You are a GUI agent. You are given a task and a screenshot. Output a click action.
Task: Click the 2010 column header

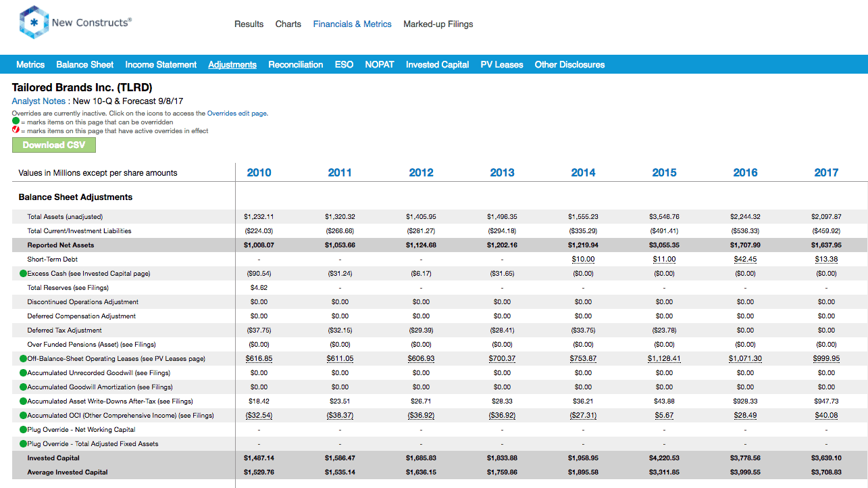coord(259,172)
